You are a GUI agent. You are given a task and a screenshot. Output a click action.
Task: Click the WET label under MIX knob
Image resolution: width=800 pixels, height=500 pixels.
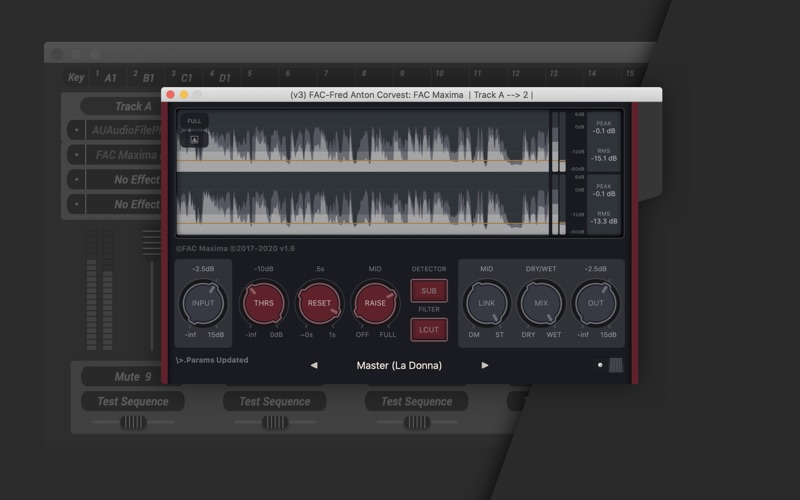(x=554, y=335)
